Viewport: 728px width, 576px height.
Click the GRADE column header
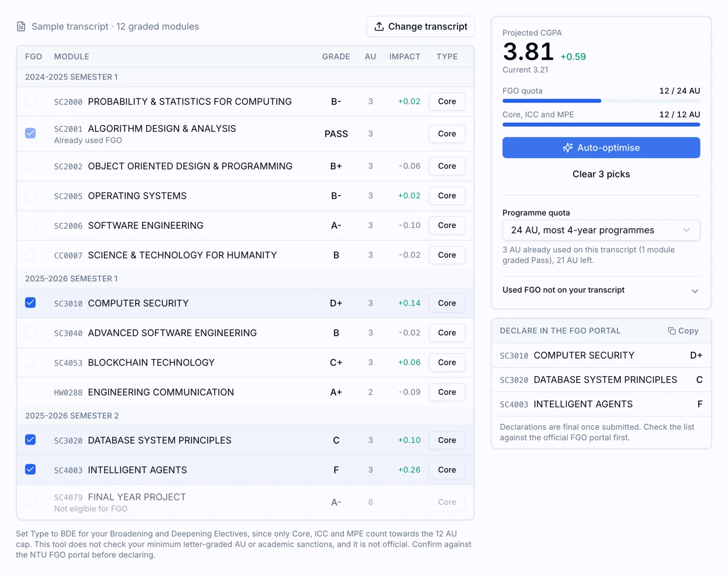click(336, 57)
